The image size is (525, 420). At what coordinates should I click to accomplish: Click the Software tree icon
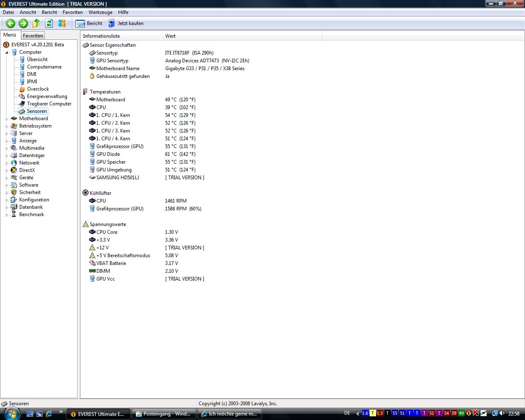tap(14, 185)
